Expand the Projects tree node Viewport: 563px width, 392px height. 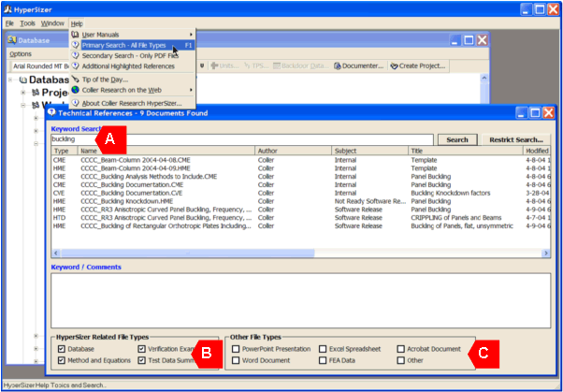[23, 93]
